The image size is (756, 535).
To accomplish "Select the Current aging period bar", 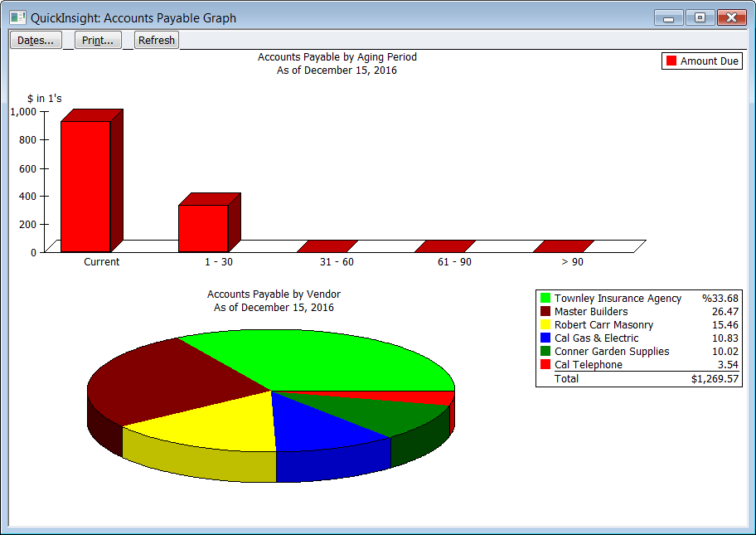I will [x=85, y=186].
